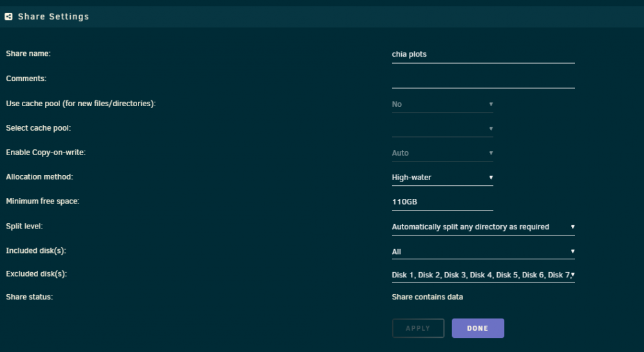
Task: Click the 'Enable Copy-on-write:' label
Action: 46,153
